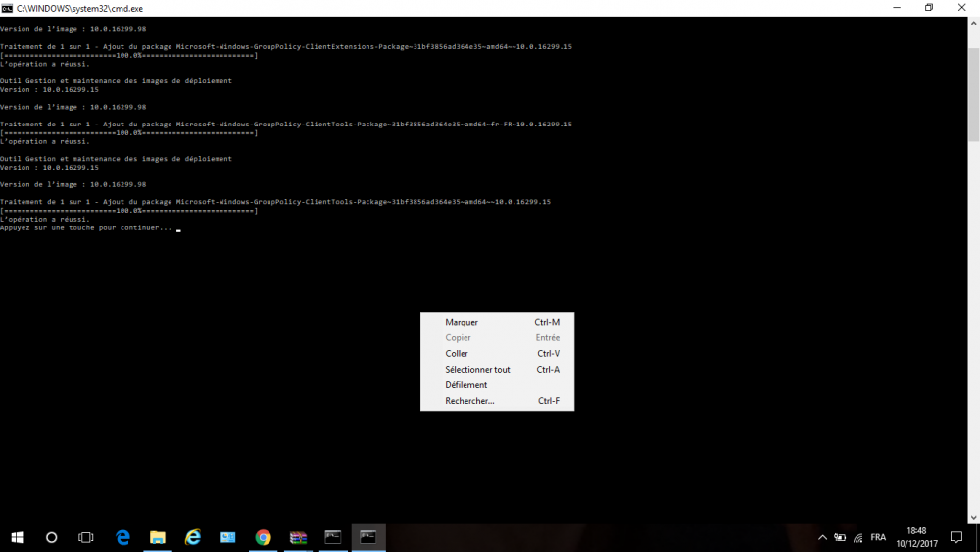Image resolution: width=980 pixels, height=552 pixels.
Task: Open the network Wi-Fi tray icon
Action: point(858,537)
